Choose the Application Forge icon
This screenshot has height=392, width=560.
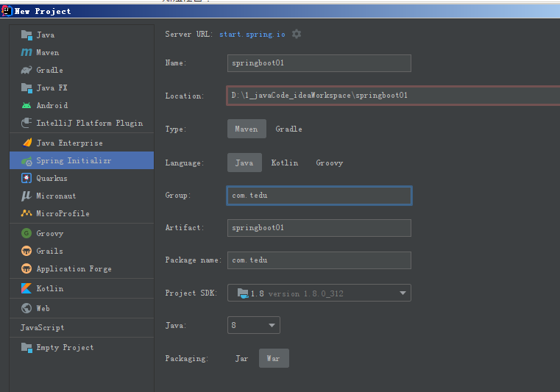pos(26,268)
